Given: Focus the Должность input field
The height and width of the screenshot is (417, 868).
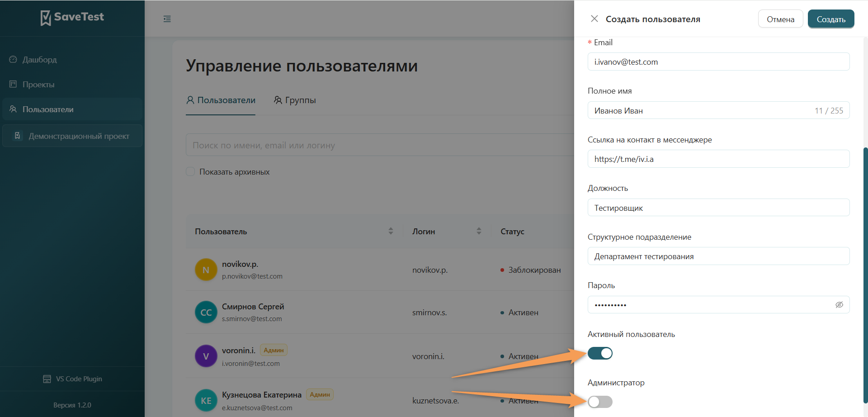Looking at the screenshot, I should 718,207.
